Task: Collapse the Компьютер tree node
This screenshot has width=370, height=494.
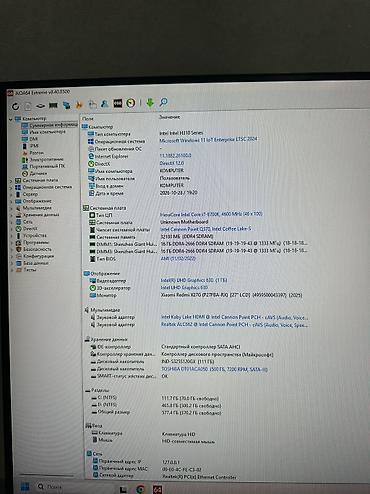Action: 11,119
